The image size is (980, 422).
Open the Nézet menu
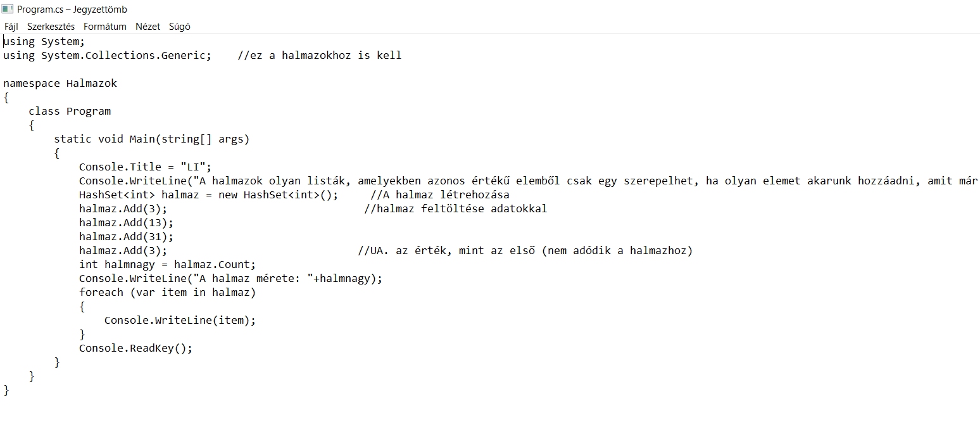[x=148, y=27]
